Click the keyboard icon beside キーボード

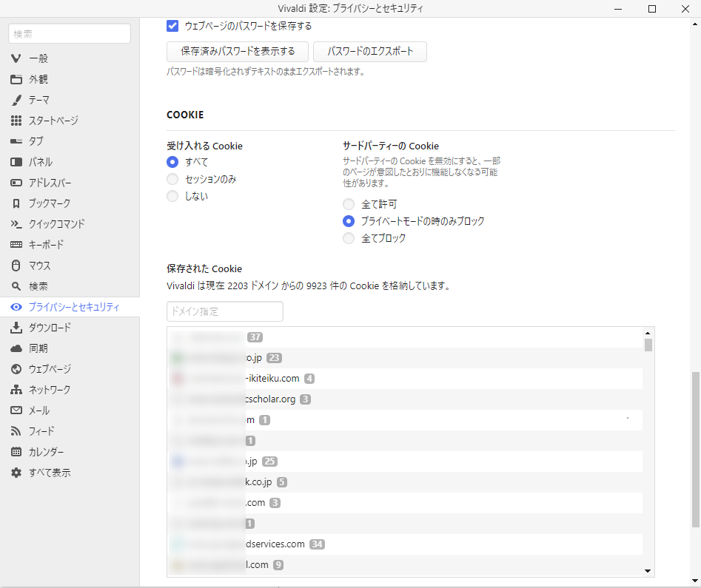[x=16, y=245]
